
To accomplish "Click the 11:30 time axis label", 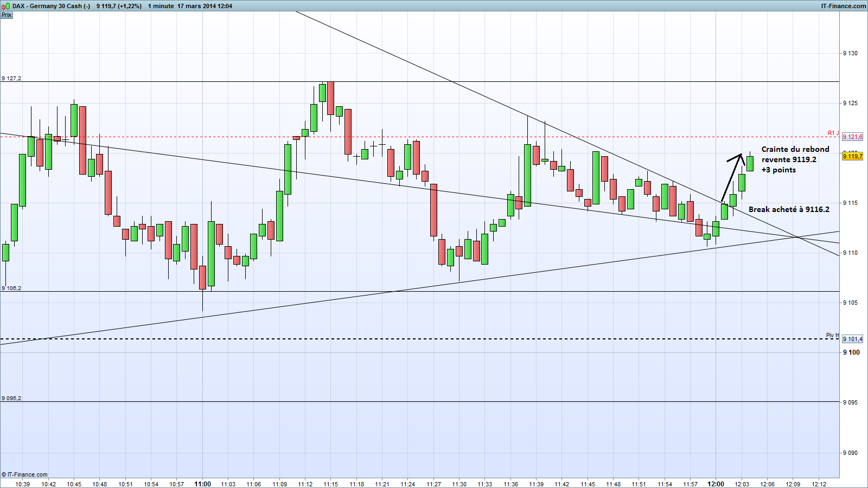I will tap(459, 484).
